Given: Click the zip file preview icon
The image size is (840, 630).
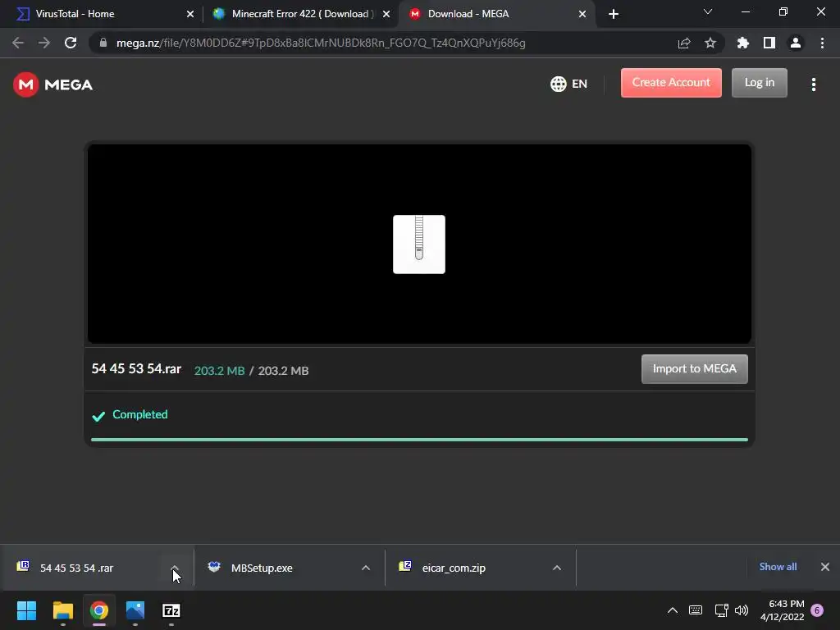Looking at the screenshot, I should [x=419, y=244].
